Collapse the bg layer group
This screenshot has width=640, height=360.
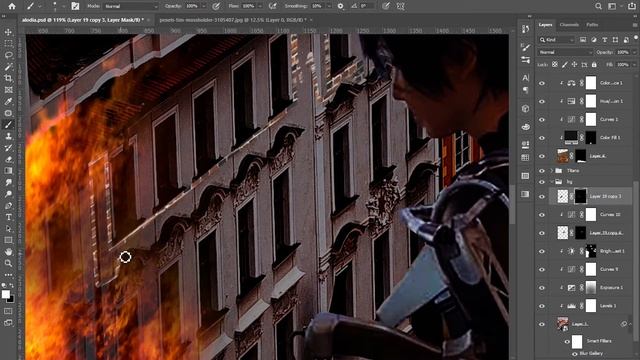pyautogui.click(x=552, y=182)
